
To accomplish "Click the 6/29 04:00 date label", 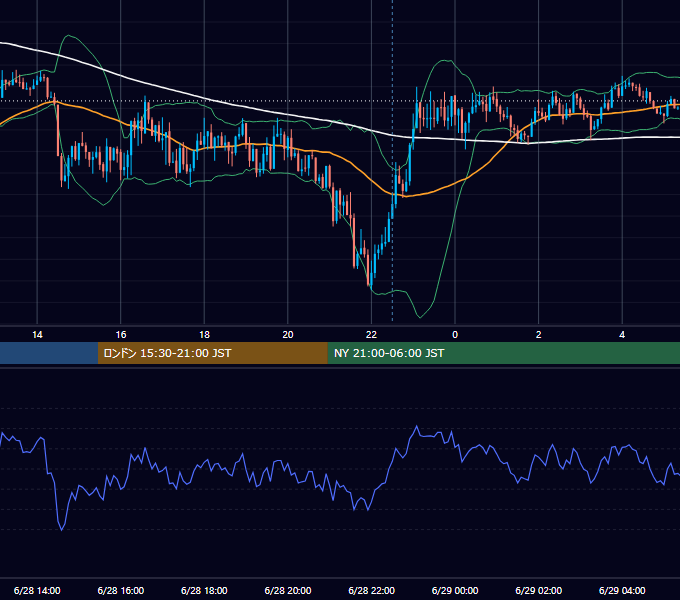I will pos(622,590).
